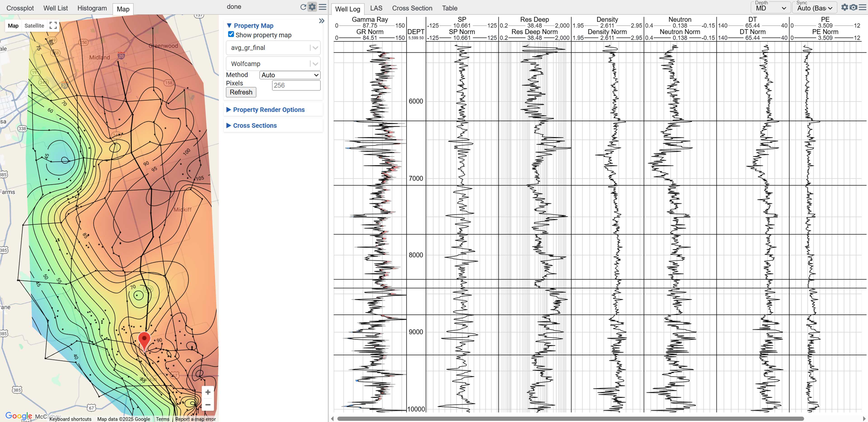Click the Refresh button
This screenshot has height=422, width=868.
[241, 92]
